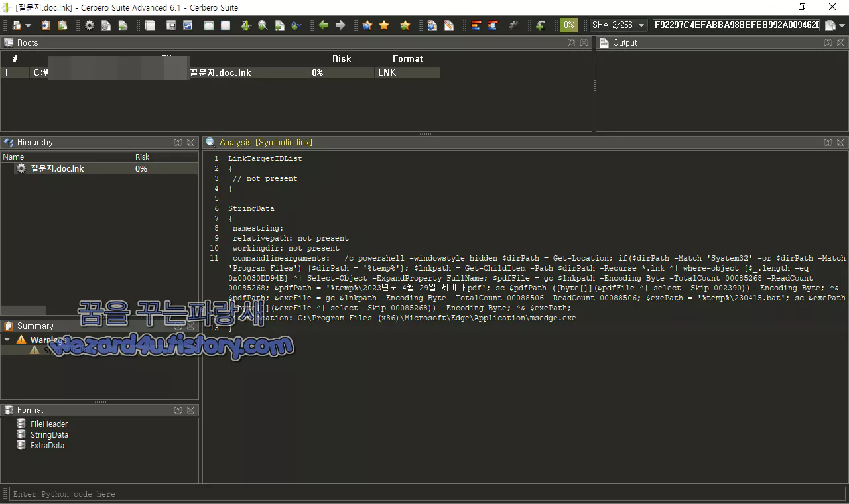The width and height of the screenshot is (849, 504).
Task: Close the Roots panel
Action: coord(584,42)
